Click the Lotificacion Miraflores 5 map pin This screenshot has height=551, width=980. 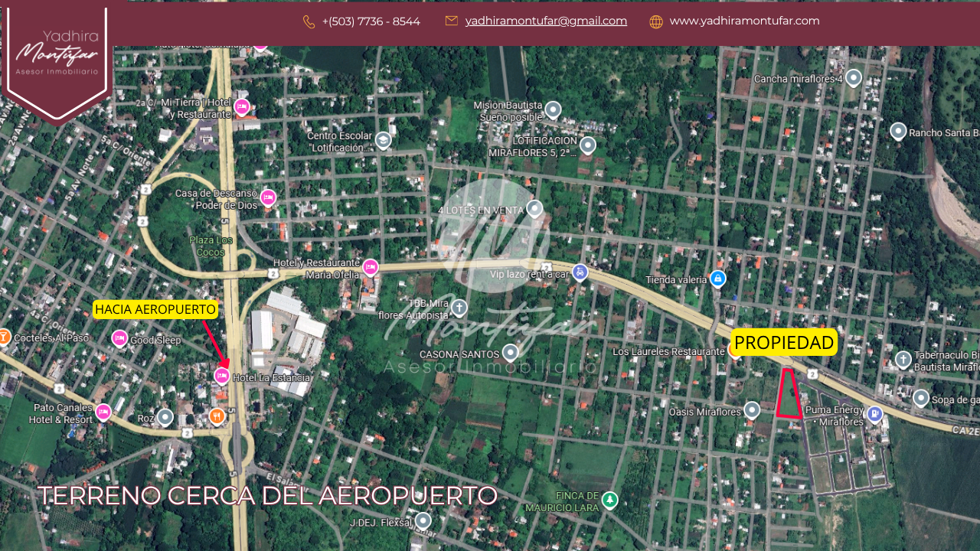click(x=587, y=145)
